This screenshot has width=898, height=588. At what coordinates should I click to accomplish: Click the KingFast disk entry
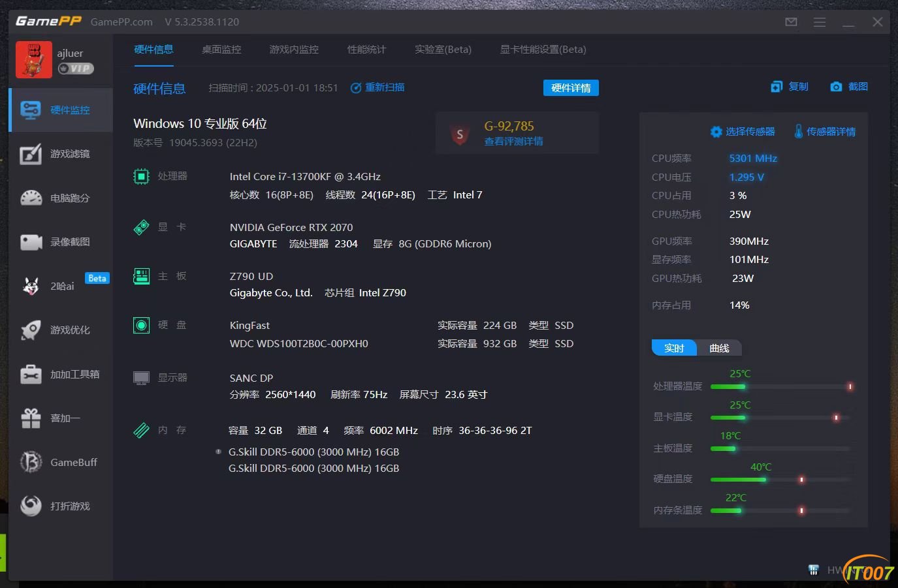tap(249, 326)
